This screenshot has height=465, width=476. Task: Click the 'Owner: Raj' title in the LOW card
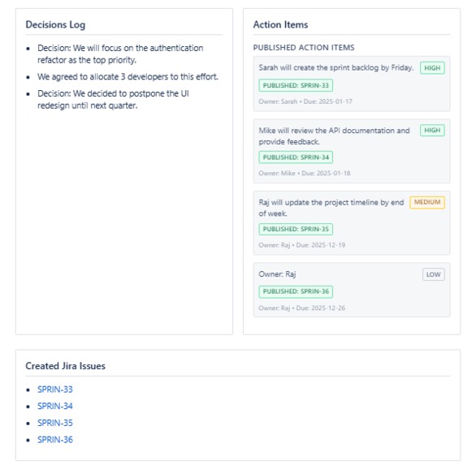[x=277, y=274]
